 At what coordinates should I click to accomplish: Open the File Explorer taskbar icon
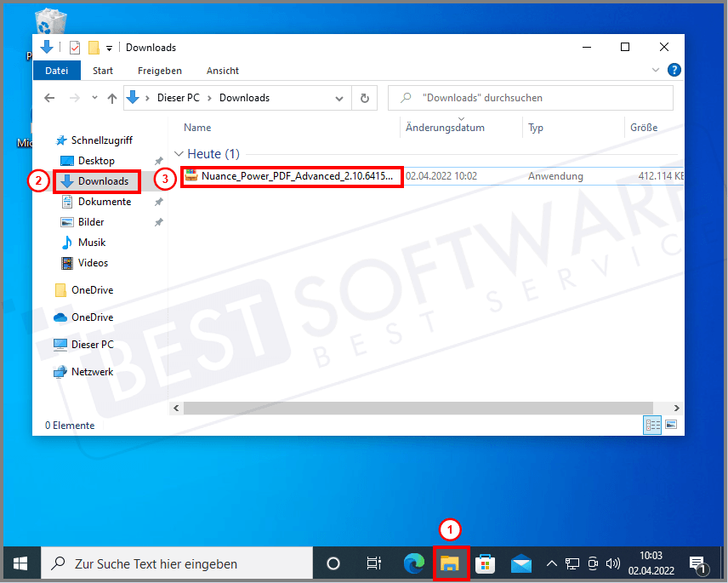pos(452,563)
